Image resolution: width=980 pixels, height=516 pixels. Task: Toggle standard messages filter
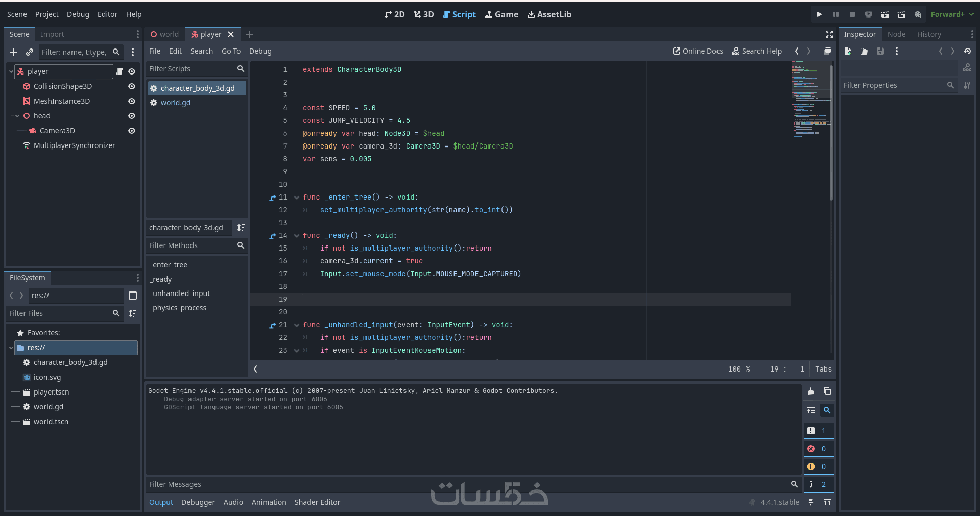coord(819,431)
